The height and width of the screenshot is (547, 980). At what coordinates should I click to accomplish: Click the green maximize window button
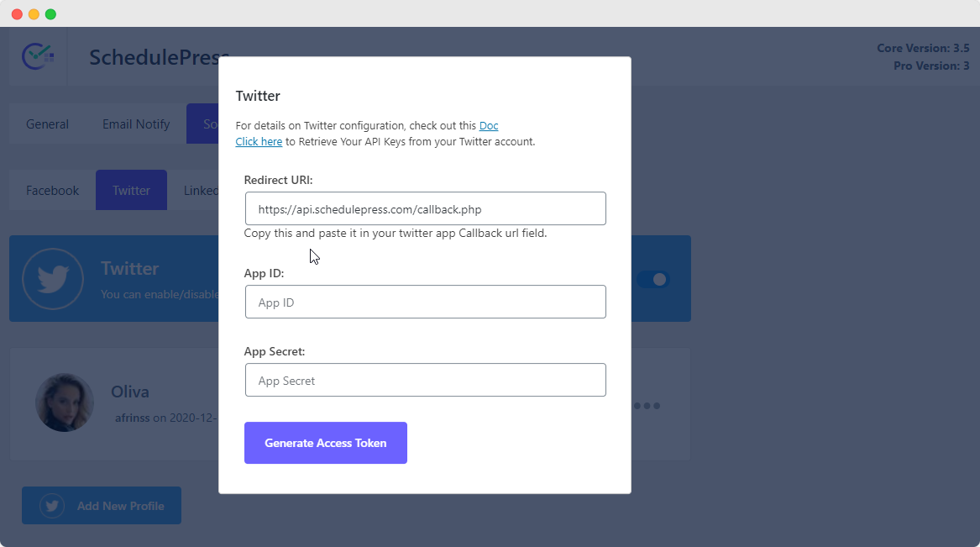click(x=50, y=13)
